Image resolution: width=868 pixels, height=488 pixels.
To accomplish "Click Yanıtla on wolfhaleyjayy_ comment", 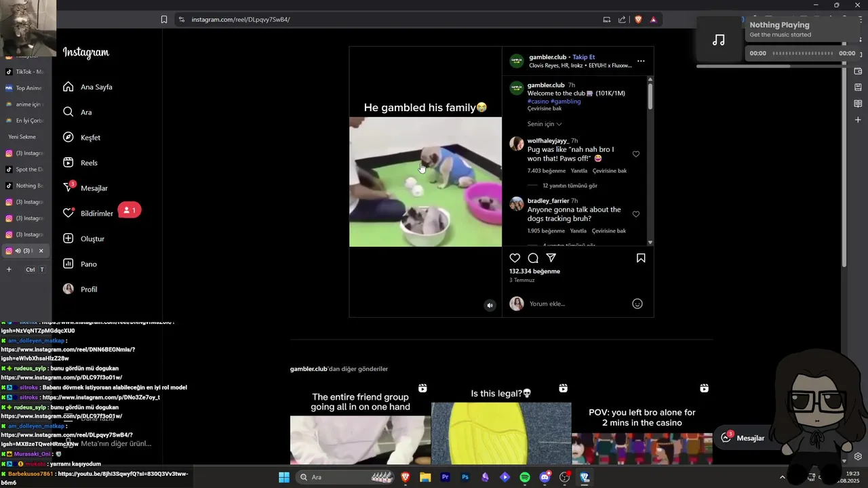I will [x=578, y=171].
